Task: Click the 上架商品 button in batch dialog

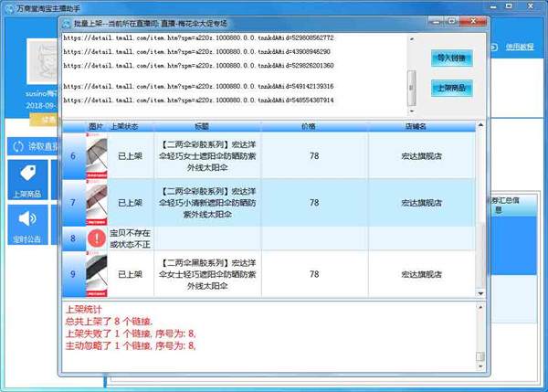Action: [x=451, y=88]
